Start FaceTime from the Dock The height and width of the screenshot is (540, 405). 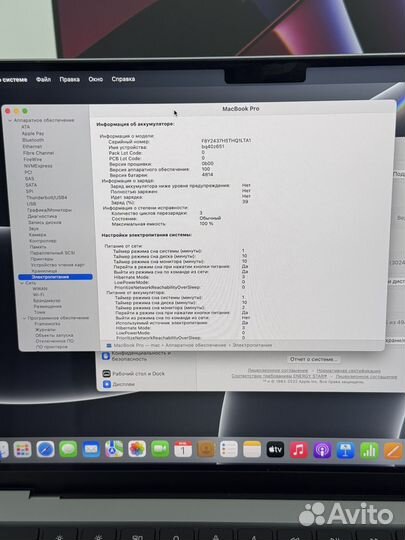pyautogui.click(x=160, y=449)
